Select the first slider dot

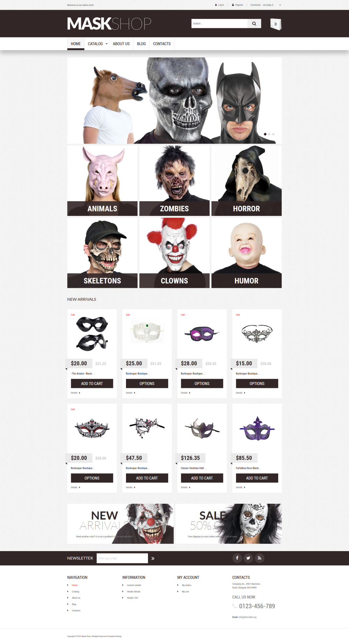click(265, 134)
